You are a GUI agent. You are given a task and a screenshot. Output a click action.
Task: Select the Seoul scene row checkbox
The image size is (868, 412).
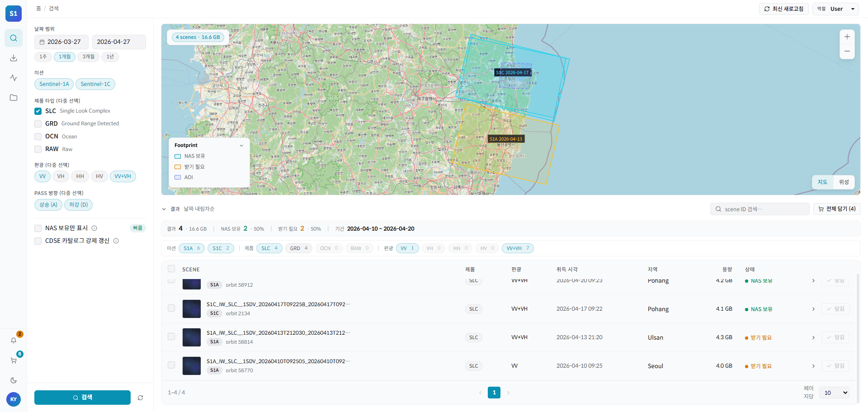[x=171, y=365]
